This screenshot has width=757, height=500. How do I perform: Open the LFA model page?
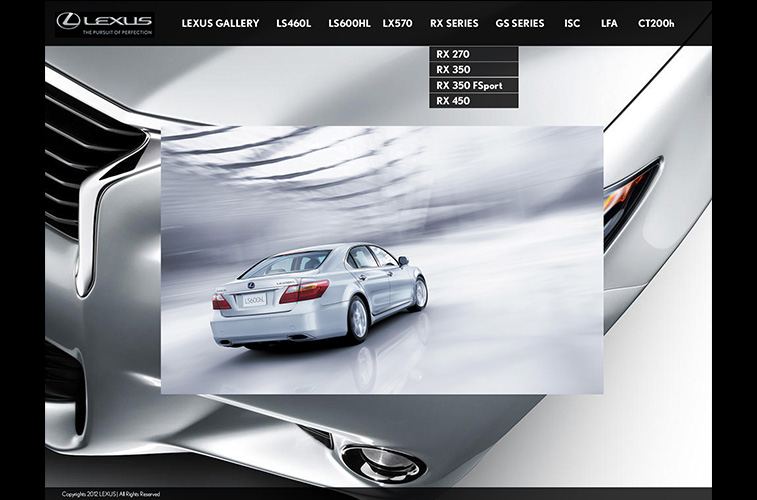click(609, 23)
